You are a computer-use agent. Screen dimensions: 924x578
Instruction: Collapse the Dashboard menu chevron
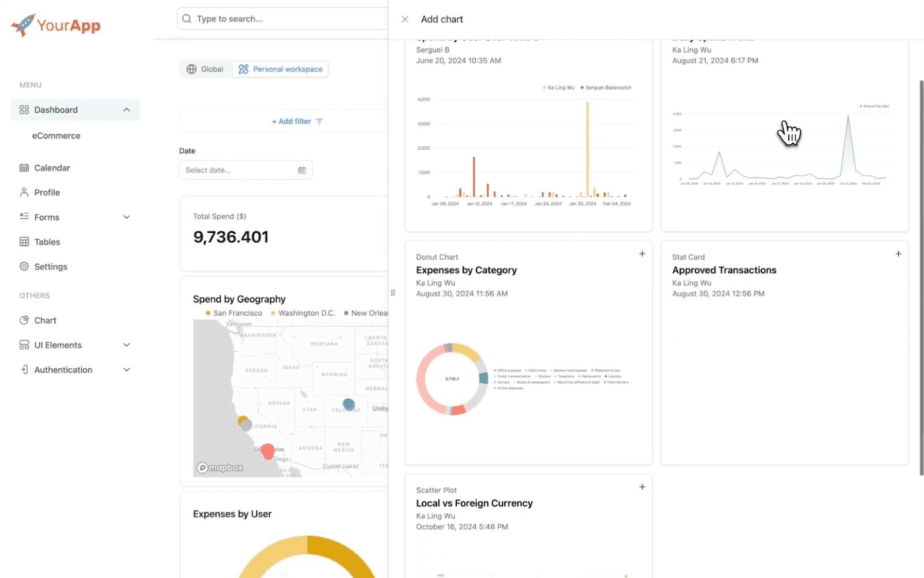[x=126, y=110]
